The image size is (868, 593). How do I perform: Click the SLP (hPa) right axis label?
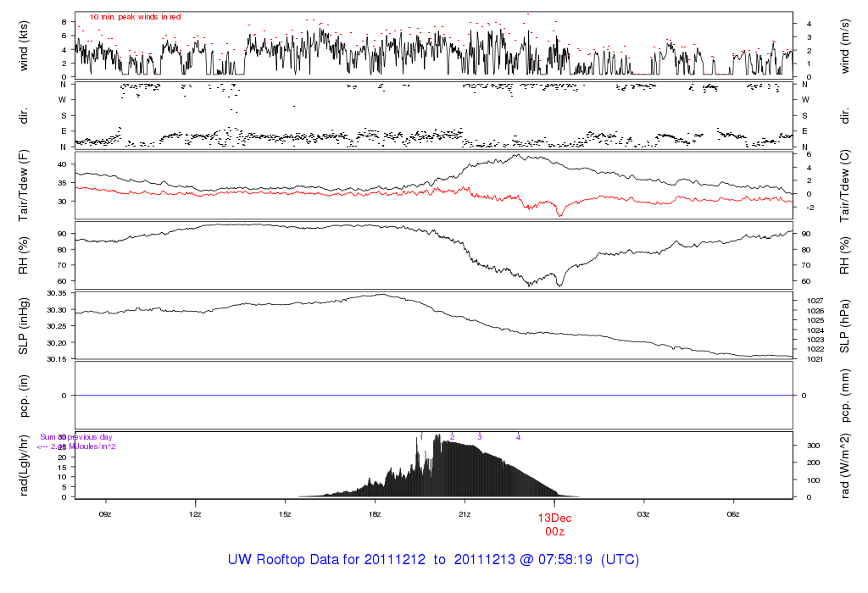(x=845, y=324)
